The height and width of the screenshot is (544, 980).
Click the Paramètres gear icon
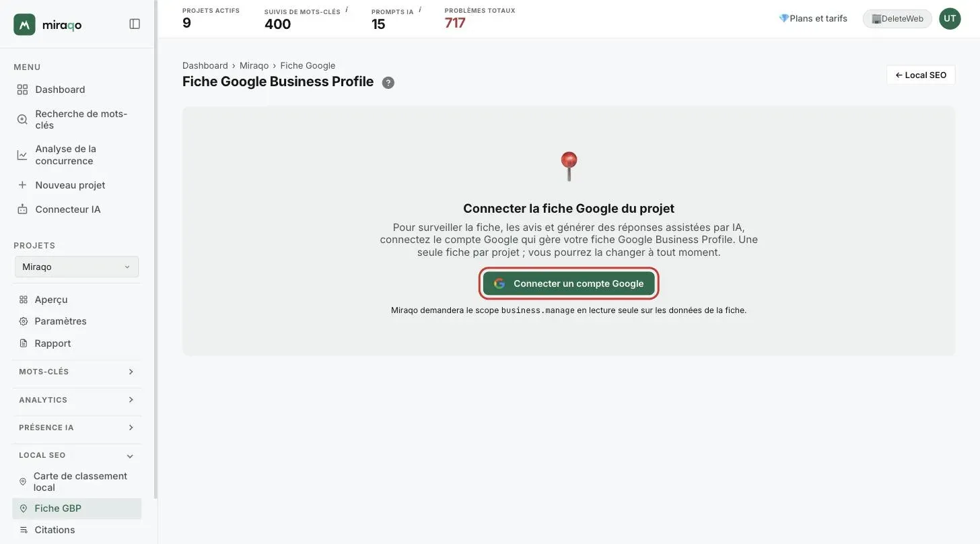pyautogui.click(x=24, y=321)
